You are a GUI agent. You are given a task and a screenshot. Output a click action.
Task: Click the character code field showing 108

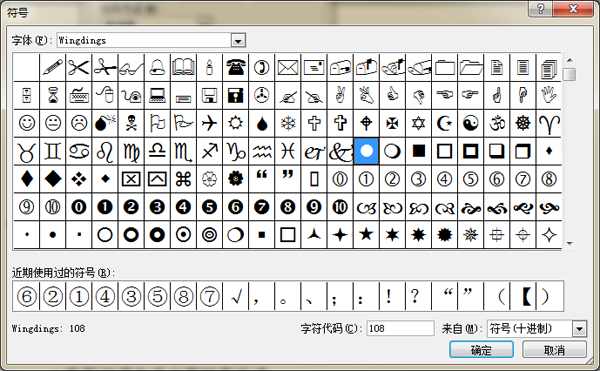(400, 329)
